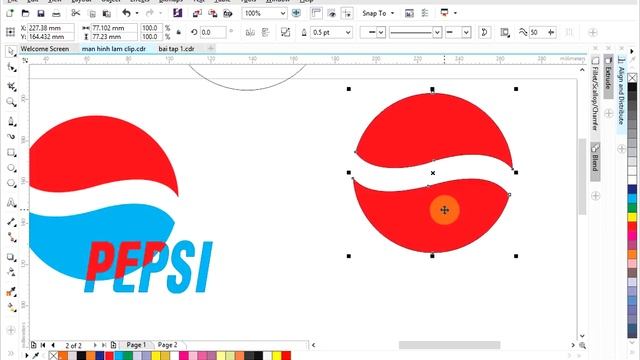The image size is (640, 360).
Task: Click the Paste icon
Action: 107,13
